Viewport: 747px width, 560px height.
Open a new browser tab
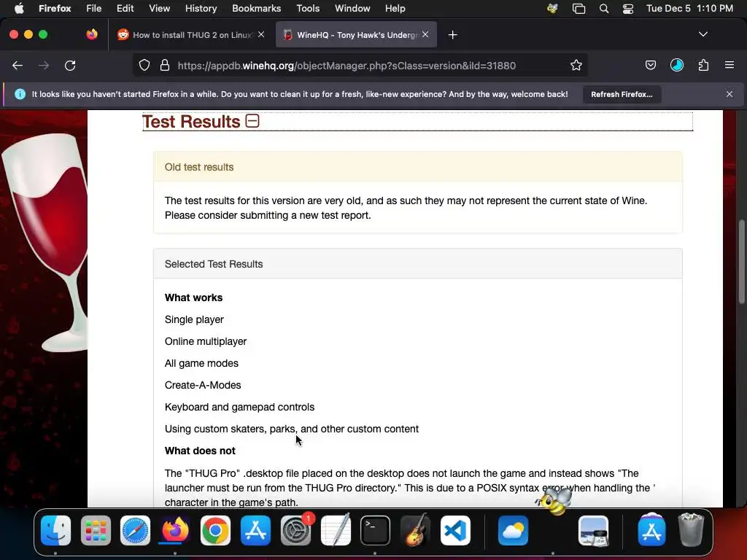click(x=452, y=35)
